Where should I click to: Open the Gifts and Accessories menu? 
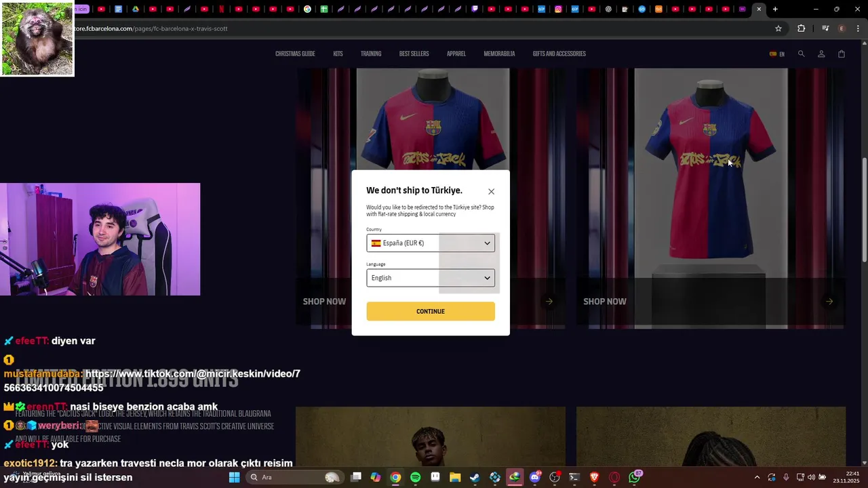point(559,54)
